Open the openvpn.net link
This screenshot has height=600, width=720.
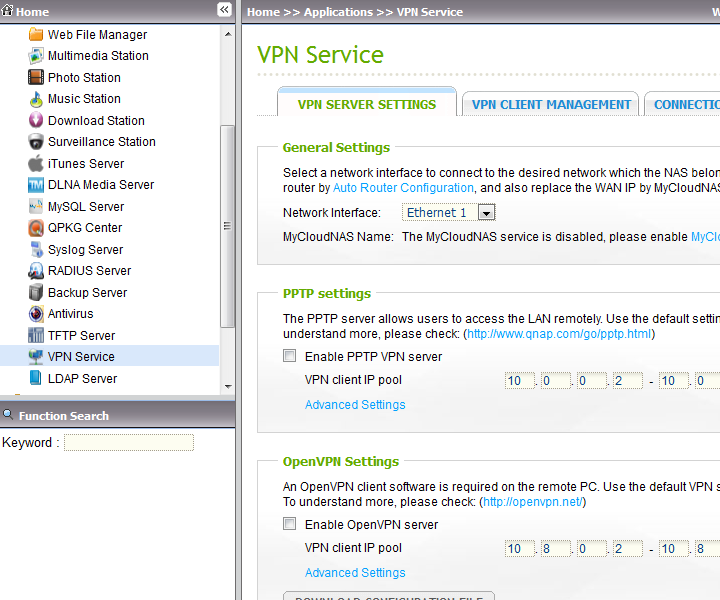(x=532, y=502)
